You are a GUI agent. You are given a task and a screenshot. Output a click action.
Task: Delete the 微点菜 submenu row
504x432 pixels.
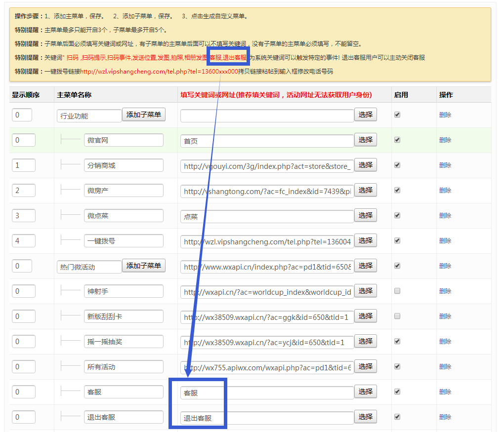445,216
